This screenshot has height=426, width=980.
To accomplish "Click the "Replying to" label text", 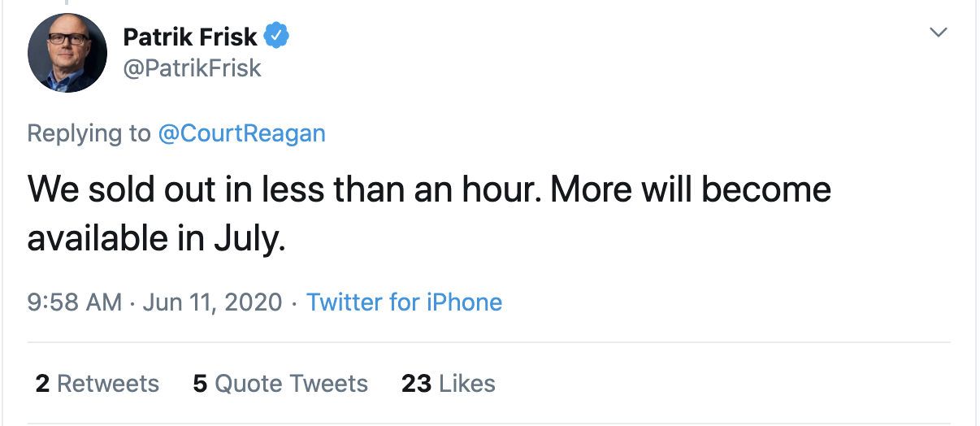I will (x=89, y=133).
